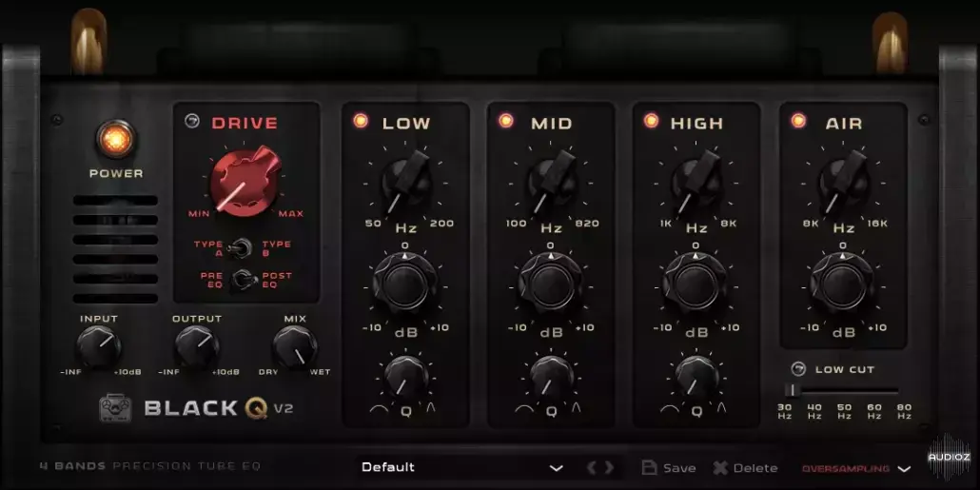Open the Default preset dropdown

tap(461, 467)
